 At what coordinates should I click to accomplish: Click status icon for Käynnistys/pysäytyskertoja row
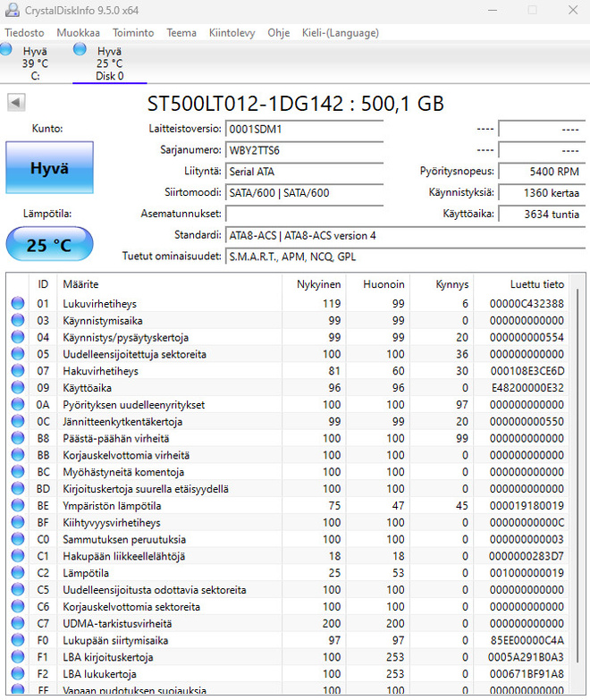18,337
